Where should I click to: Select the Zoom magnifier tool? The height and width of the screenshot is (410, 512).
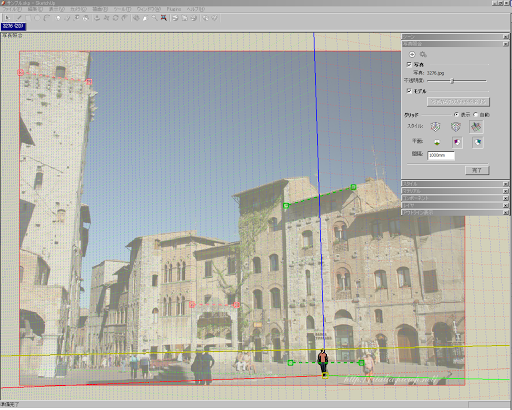click(x=154, y=18)
